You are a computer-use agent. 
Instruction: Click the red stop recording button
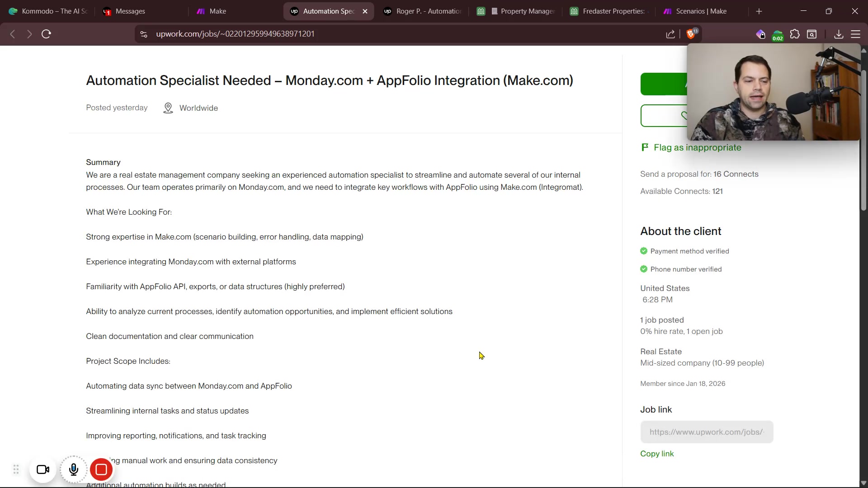coord(101,470)
